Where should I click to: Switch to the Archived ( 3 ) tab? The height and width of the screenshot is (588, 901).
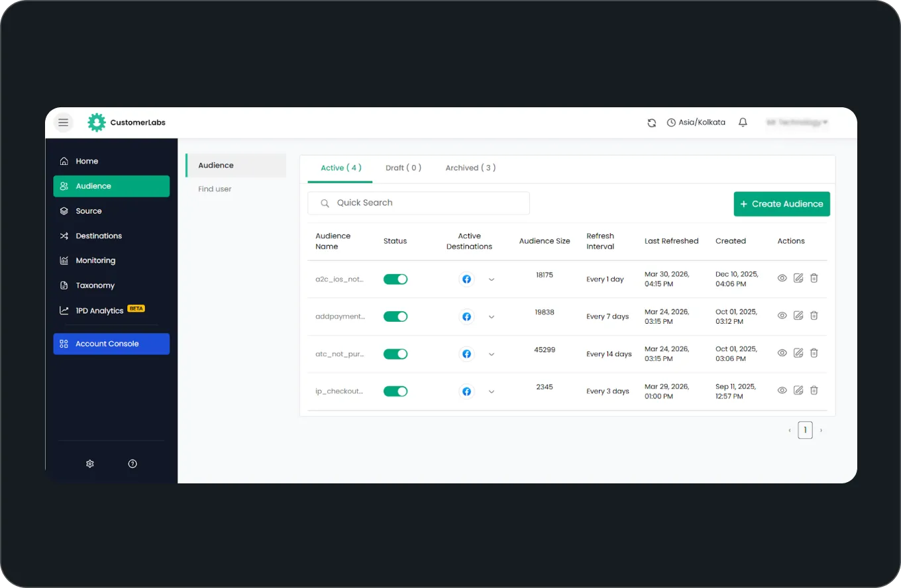tap(470, 168)
